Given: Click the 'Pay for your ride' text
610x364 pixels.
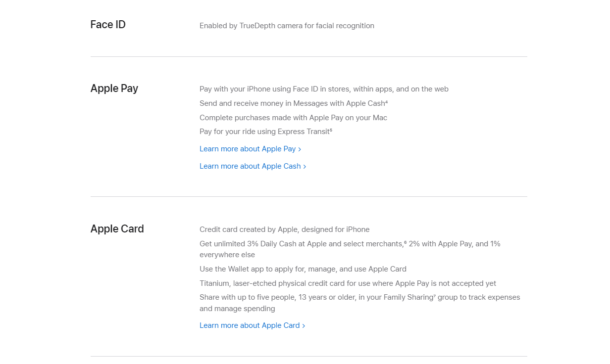Looking at the screenshot, I should (264, 132).
